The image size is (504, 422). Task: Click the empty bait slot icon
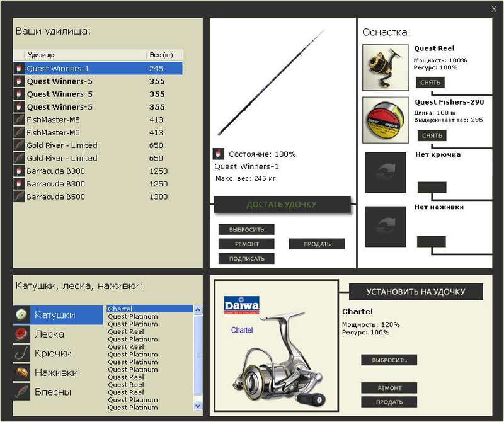click(386, 227)
